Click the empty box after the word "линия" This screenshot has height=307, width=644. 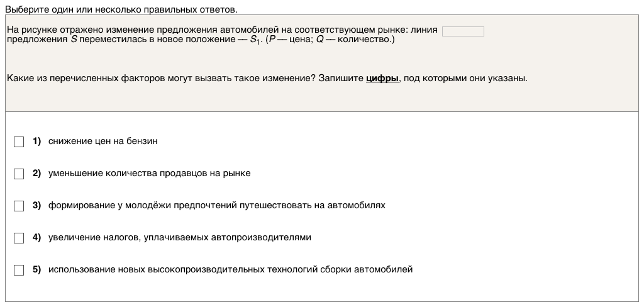tap(463, 31)
